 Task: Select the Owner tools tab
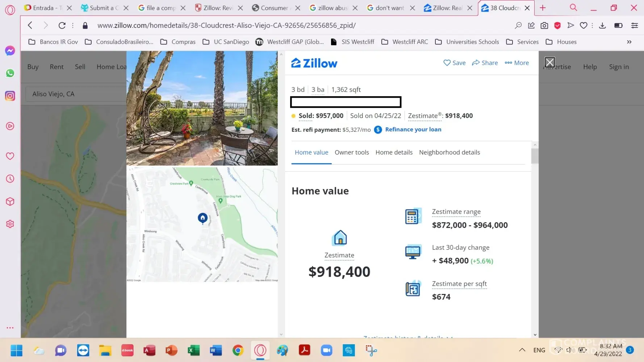coord(352,152)
